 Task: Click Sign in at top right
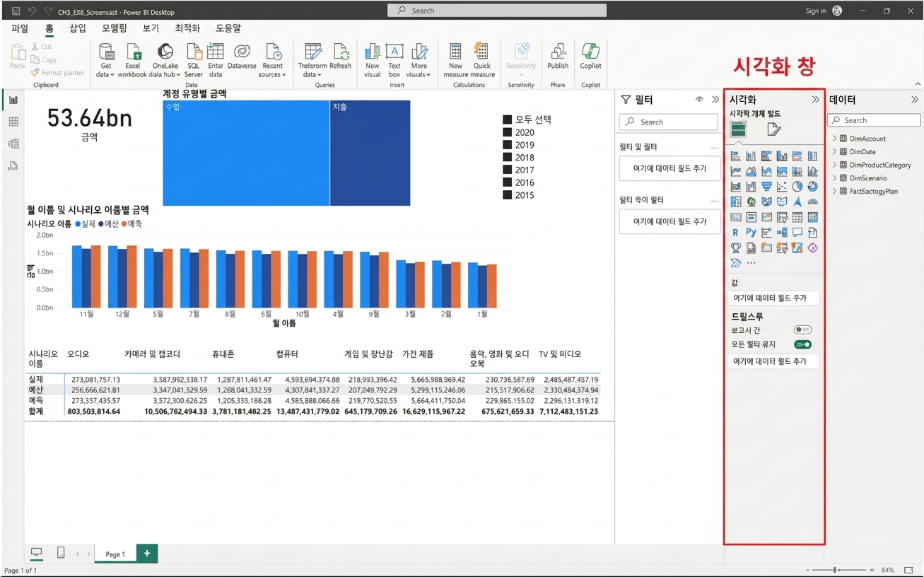pos(815,11)
